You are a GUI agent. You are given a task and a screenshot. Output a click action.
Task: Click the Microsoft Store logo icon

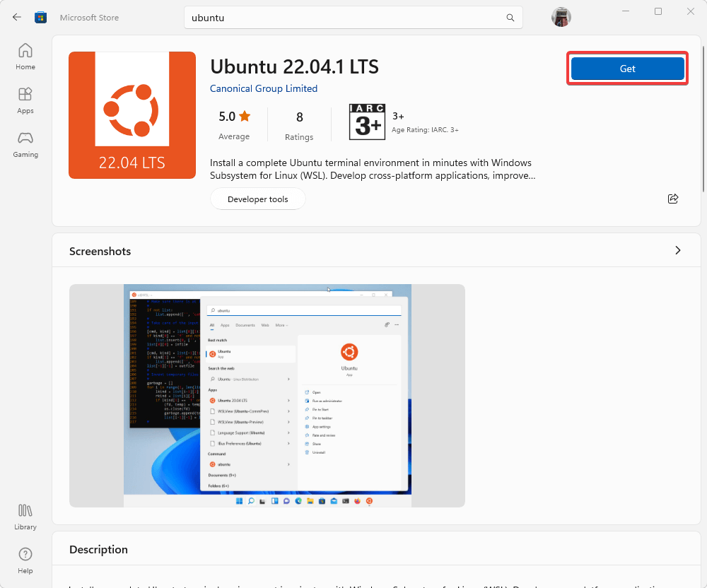click(40, 18)
